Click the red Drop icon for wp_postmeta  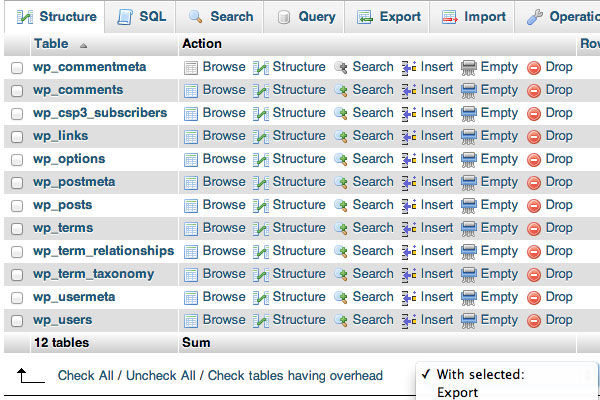534,183
